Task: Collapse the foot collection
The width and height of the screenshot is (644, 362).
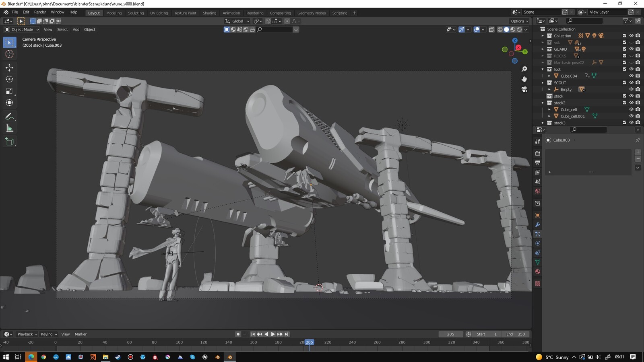Action: (x=543, y=69)
